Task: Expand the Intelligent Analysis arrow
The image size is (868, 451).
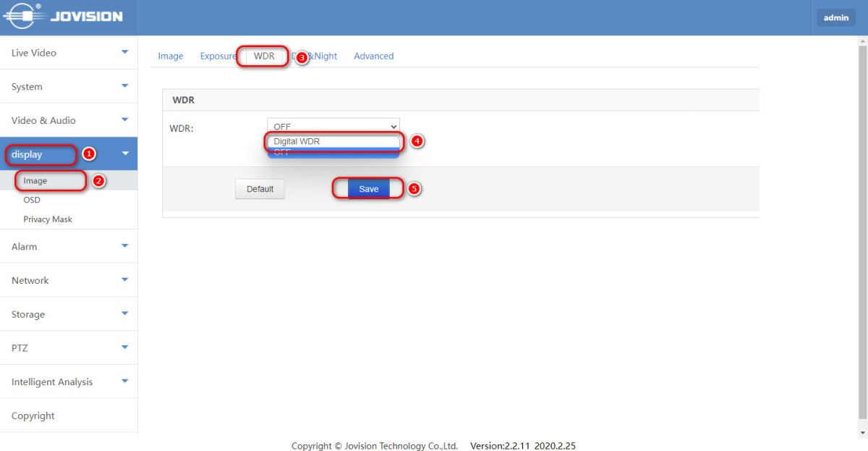Action: 124,382
